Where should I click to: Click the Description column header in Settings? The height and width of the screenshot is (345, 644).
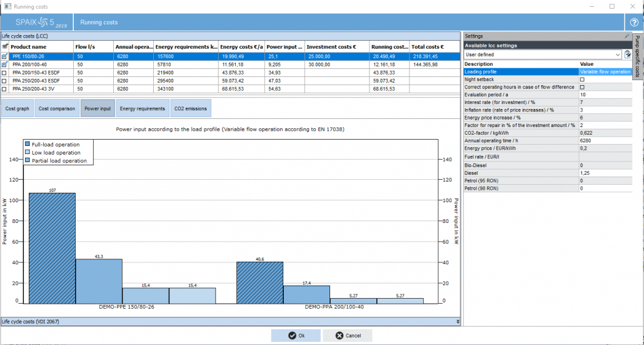521,64
